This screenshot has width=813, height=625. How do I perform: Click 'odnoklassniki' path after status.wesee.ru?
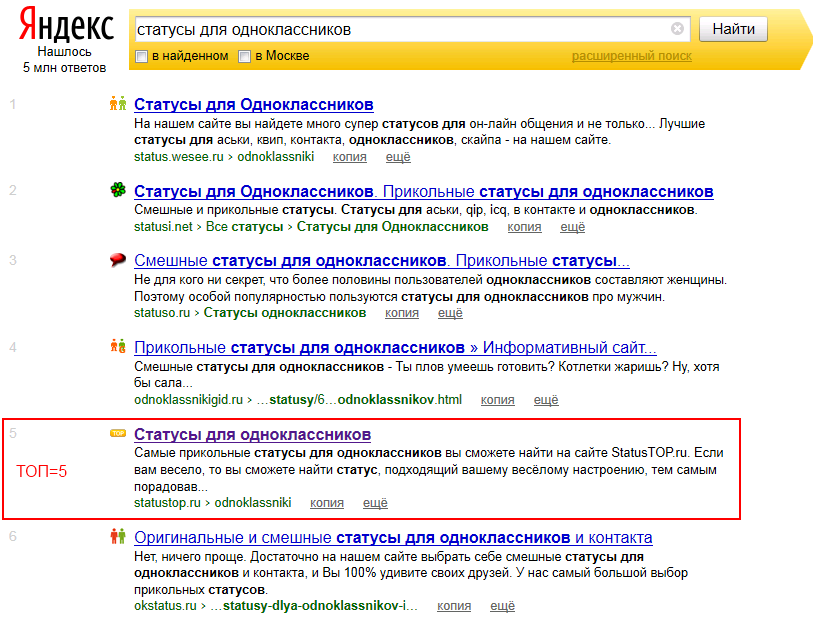coord(276,157)
